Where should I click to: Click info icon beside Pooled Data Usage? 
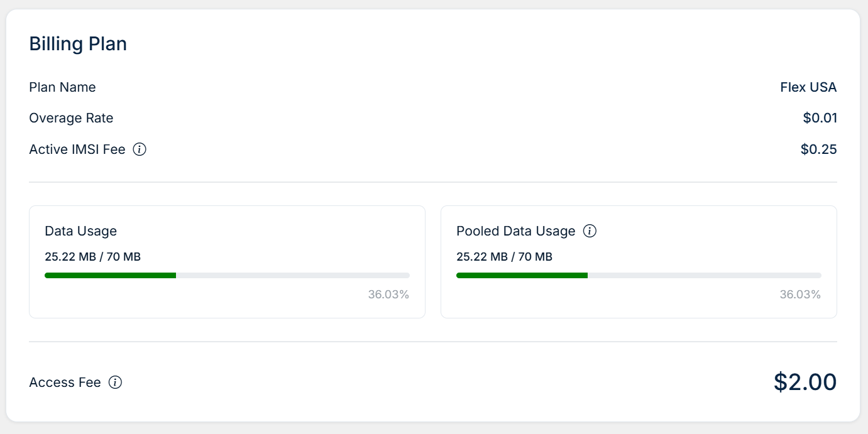pyautogui.click(x=590, y=231)
